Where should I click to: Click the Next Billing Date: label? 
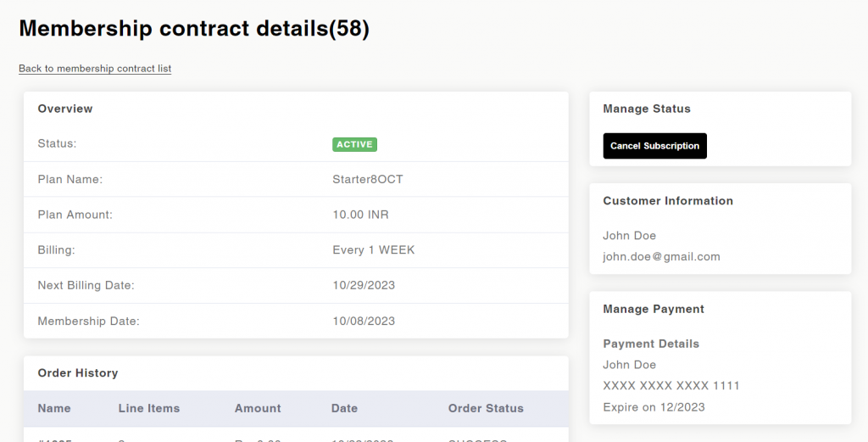[86, 286]
